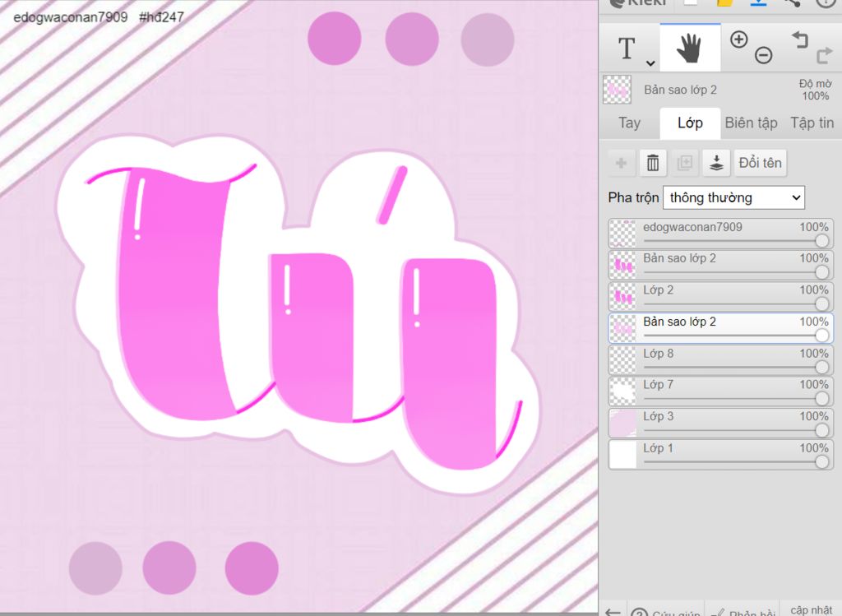842x616 pixels.
Task: Switch to the Lớp tab
Action: (690, 123)
